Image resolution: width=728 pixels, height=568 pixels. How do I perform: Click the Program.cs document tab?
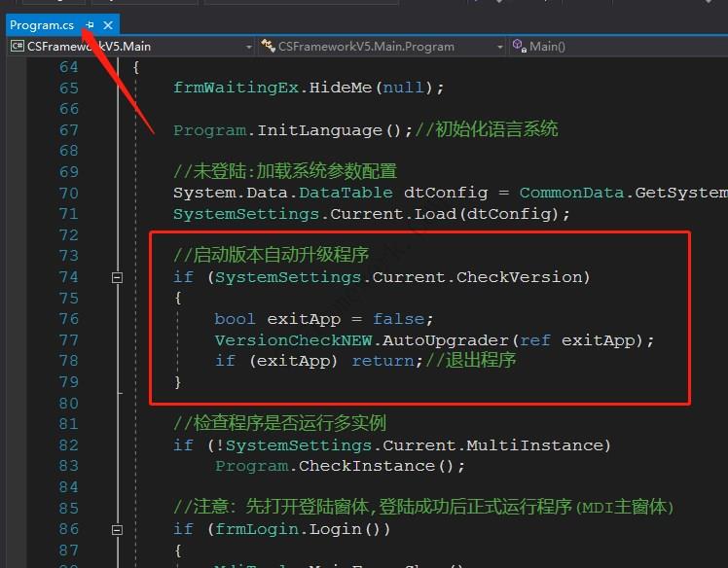pos(42,25)
